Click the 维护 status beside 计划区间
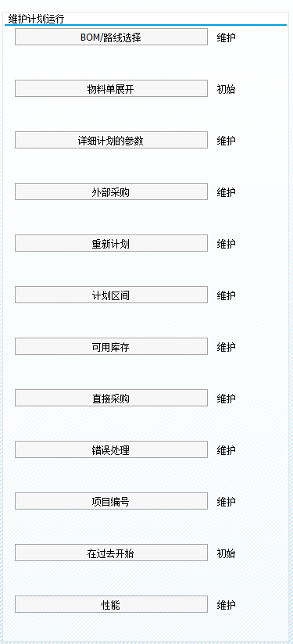Viewport: 293px width, 644px height. coord(226,295)
